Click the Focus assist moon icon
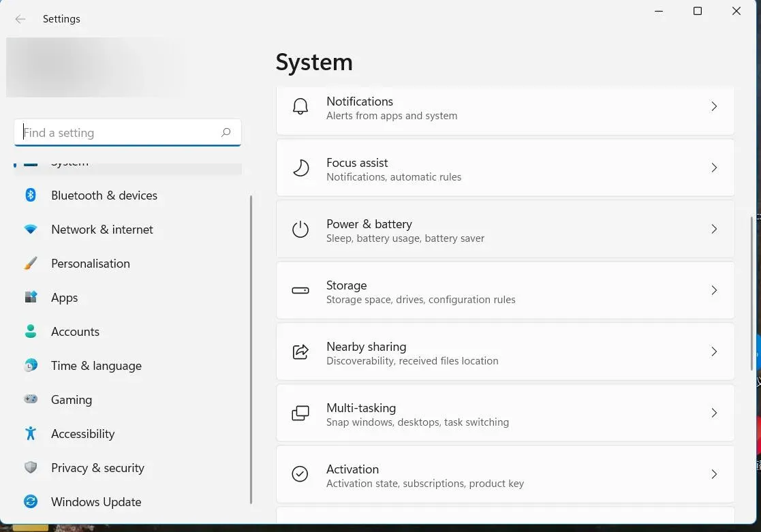Viewport: 761px width, 532px height. click(x=300, y=168)
